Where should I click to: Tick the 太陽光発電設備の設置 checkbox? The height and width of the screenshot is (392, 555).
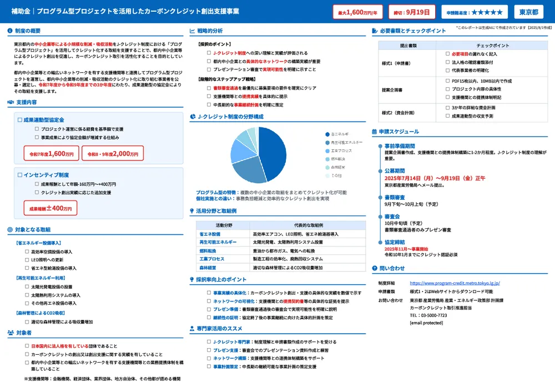pos(27,287)
